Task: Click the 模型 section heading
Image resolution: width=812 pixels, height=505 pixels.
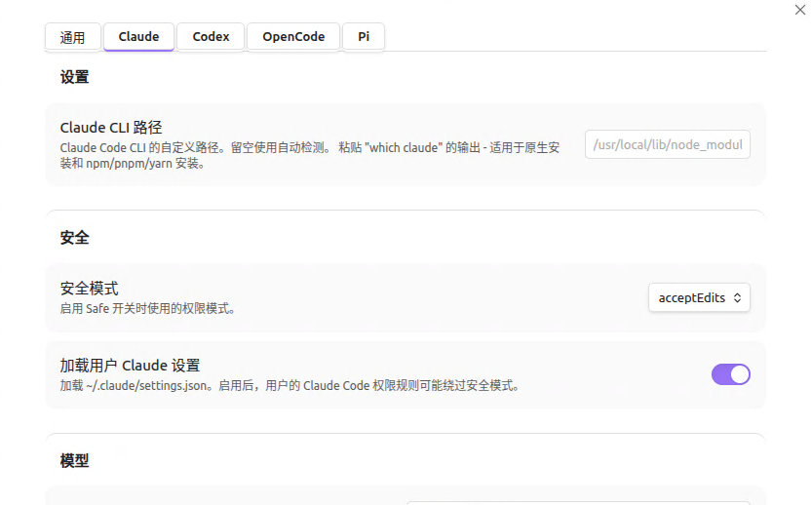Action: click(x=74, y=460)
